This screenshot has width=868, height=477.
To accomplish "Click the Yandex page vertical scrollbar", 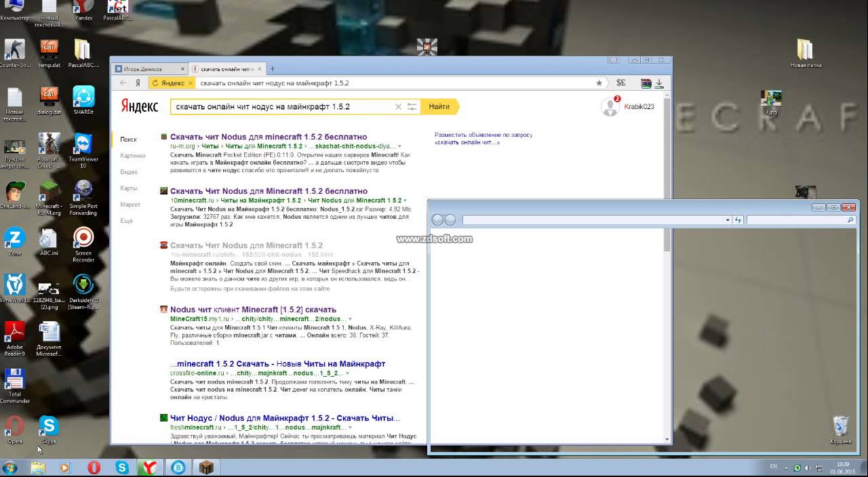I will click(667, 172).
